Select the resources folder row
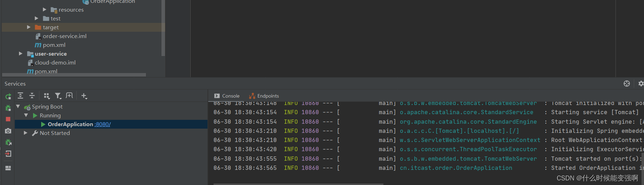This screenshot has height=185, width=644. coord(83,10)
